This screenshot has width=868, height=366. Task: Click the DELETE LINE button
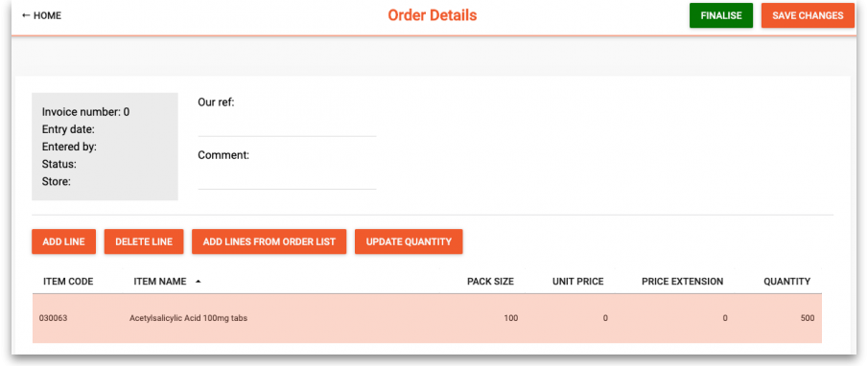click(144, 241)
